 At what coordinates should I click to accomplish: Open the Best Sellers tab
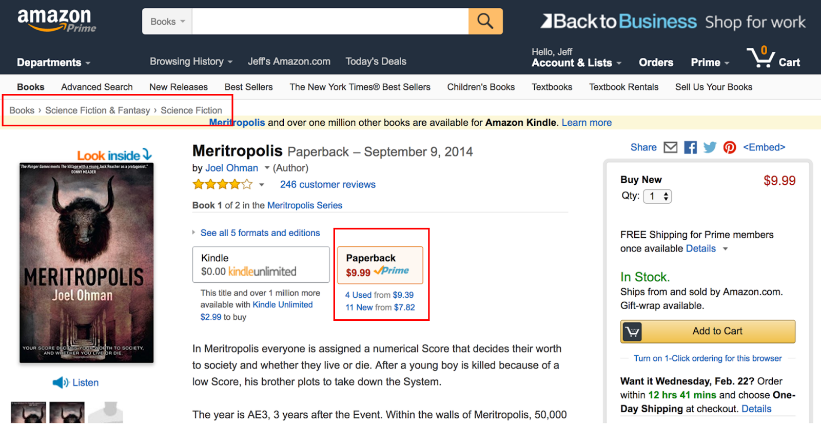pos(248,87)
